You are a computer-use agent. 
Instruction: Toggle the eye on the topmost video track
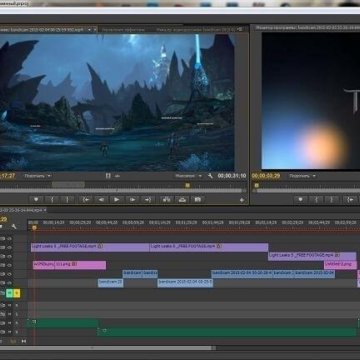(9, 239)
